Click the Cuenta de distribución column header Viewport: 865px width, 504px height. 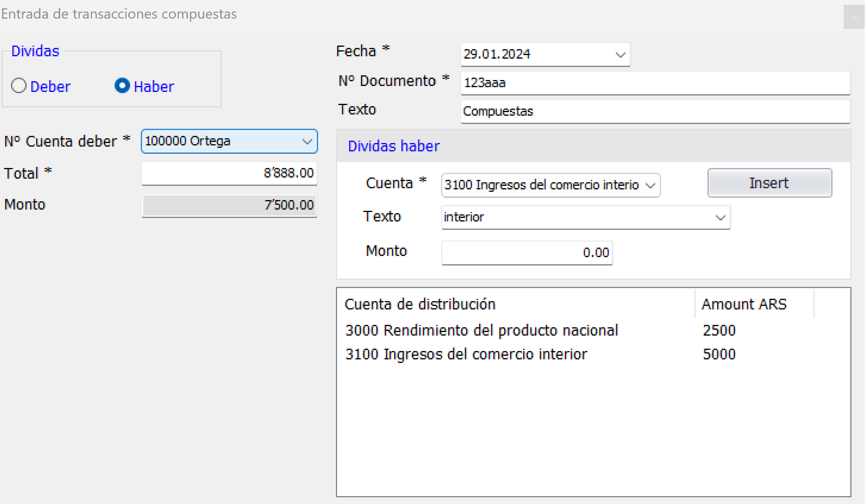coord(420,304)
